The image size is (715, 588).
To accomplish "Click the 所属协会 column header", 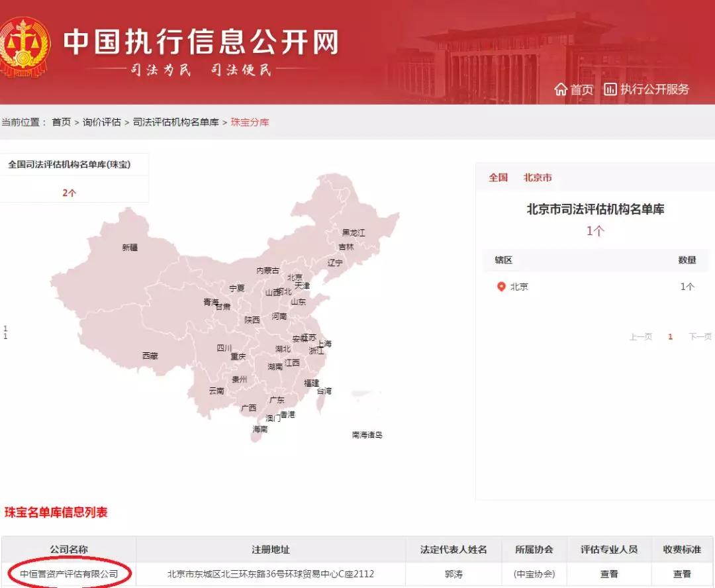I will 534,549.
